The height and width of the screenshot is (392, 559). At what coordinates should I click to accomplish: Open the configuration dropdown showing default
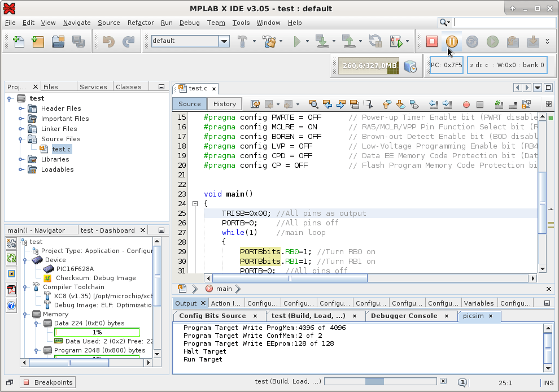point(224,41)
